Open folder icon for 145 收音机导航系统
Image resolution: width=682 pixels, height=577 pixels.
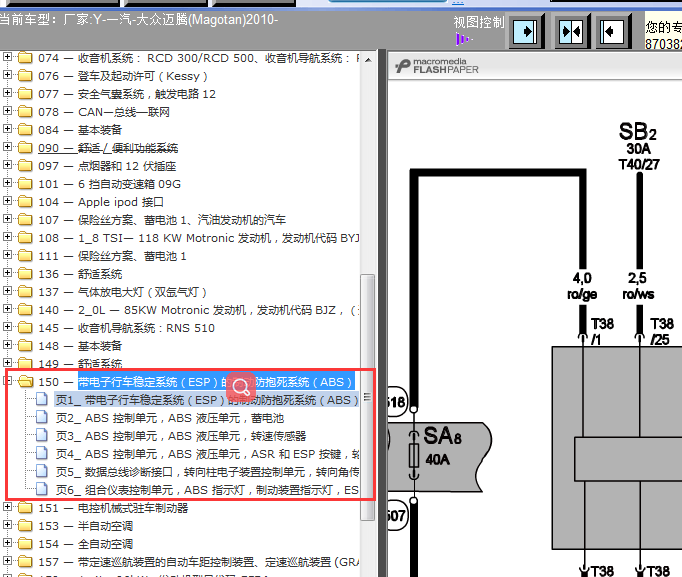(x=25, y=328)
